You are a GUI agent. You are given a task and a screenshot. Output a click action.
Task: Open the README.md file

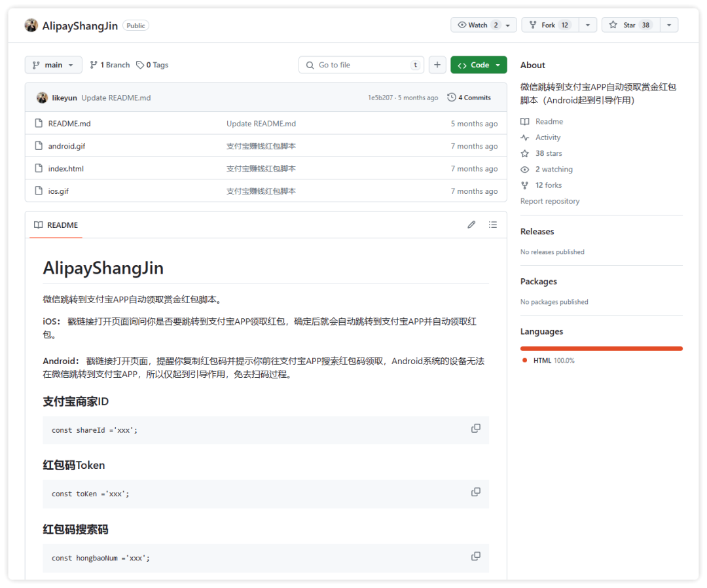click(69, 124)
